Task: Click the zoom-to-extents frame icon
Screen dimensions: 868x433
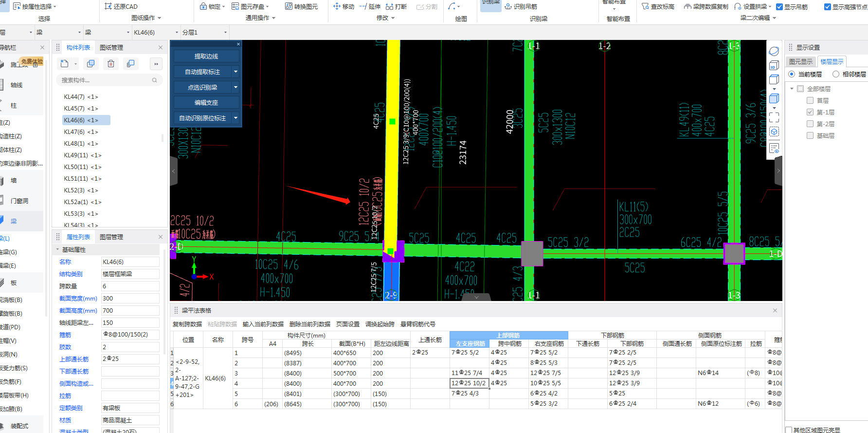Action: [x=774, y=117]
